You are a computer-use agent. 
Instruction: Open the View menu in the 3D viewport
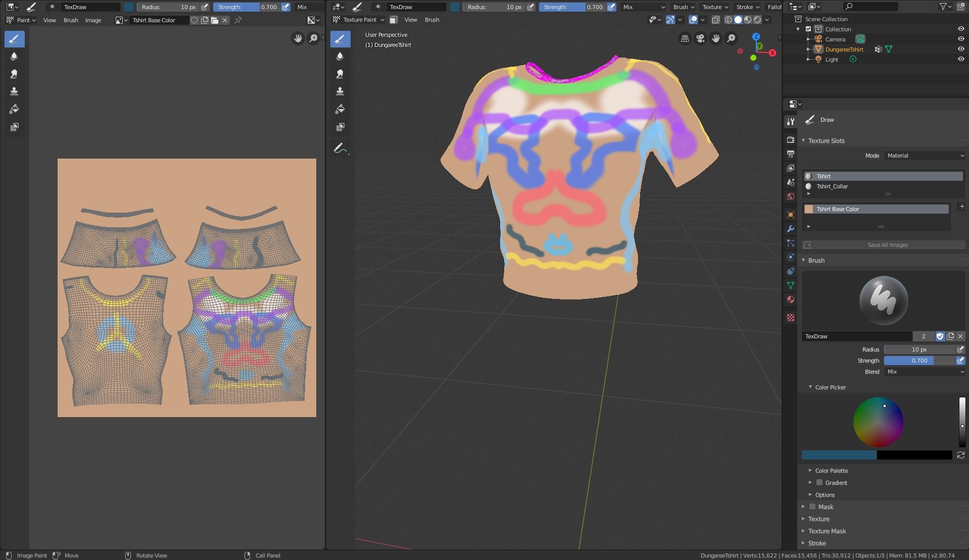(x=411, y=20)
